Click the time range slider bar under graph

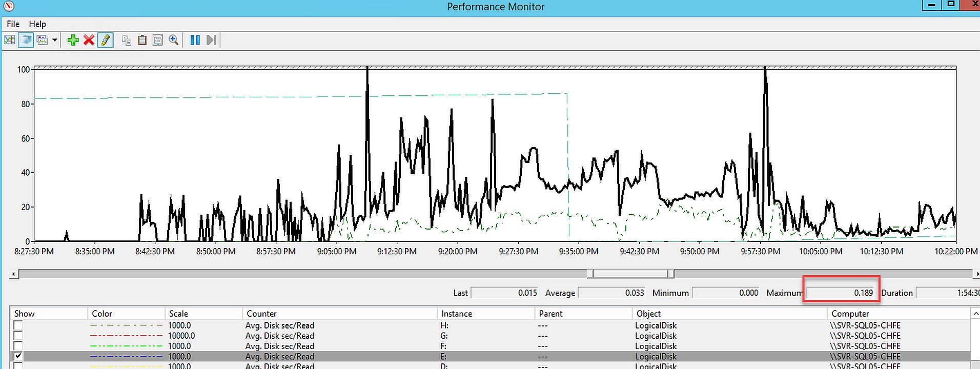[630, 274]
